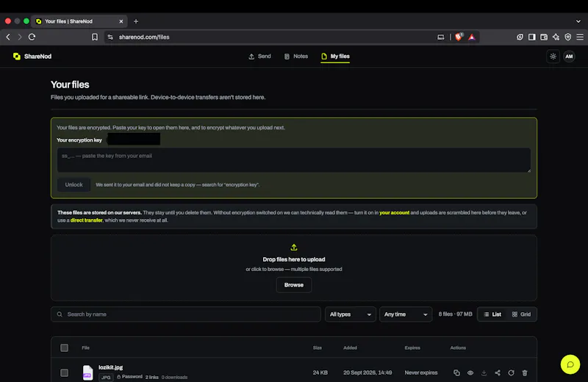
Task: Open Brave Shields lion icon
Action: click(459, 37)
